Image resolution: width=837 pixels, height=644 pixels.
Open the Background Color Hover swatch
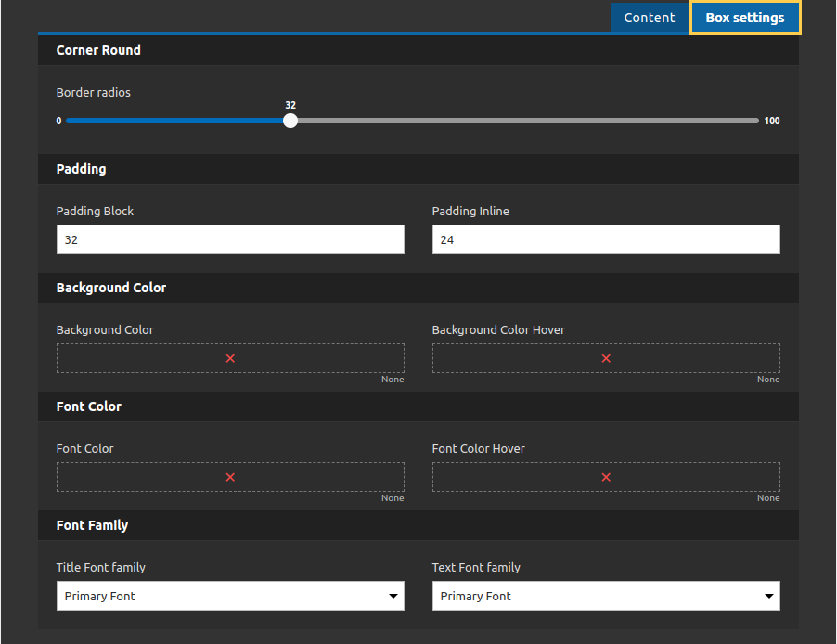pos(606,358)
